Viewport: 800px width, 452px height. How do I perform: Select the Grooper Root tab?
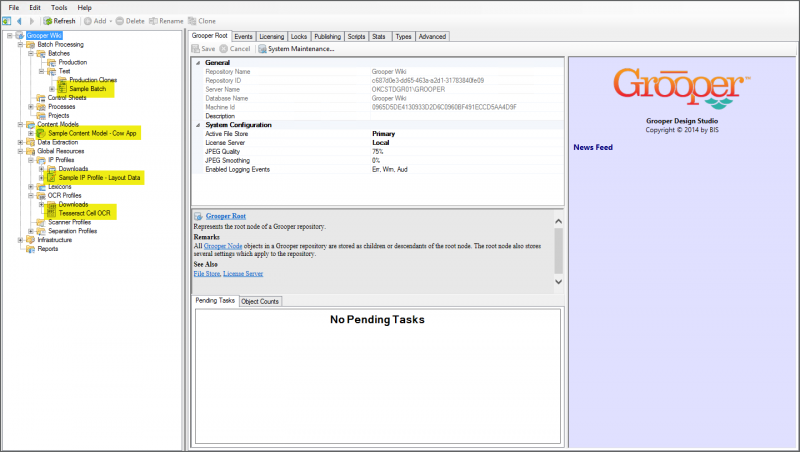point(210,36)
